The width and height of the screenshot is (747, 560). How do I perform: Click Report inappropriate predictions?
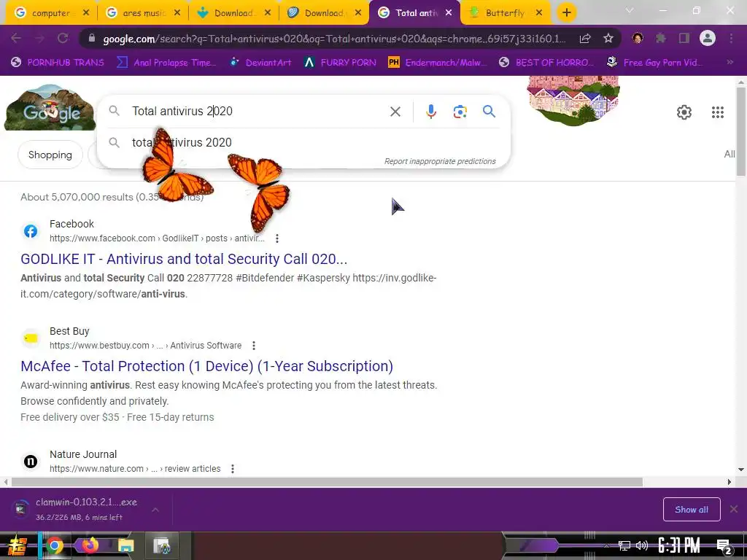click(x=440, y=161)
